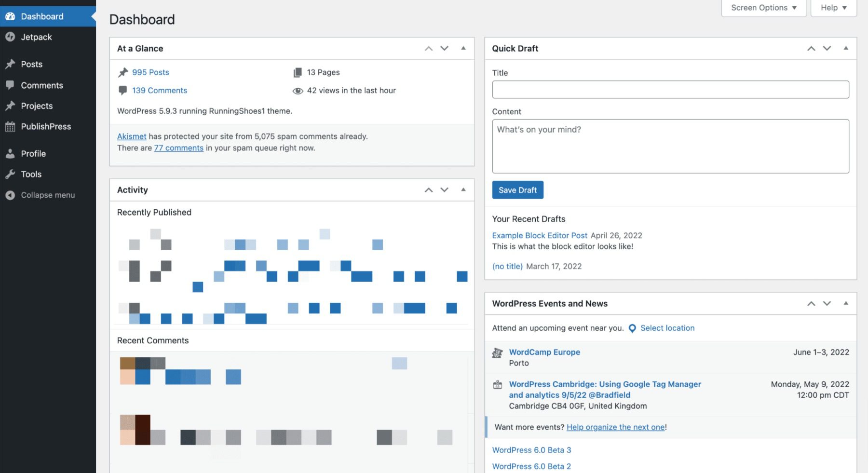Select the Projects icon in the sidebar
This screenshot has height=473, width=868.
tap(10, 106)
